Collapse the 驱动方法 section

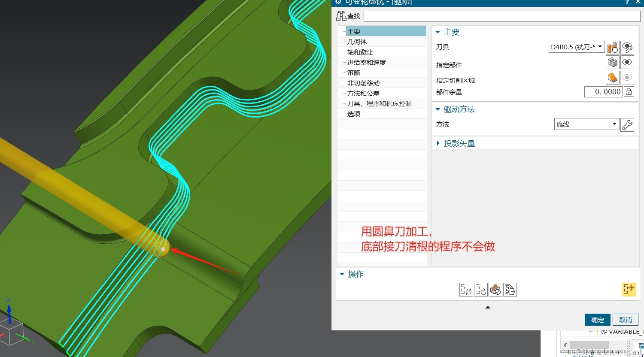438,109
